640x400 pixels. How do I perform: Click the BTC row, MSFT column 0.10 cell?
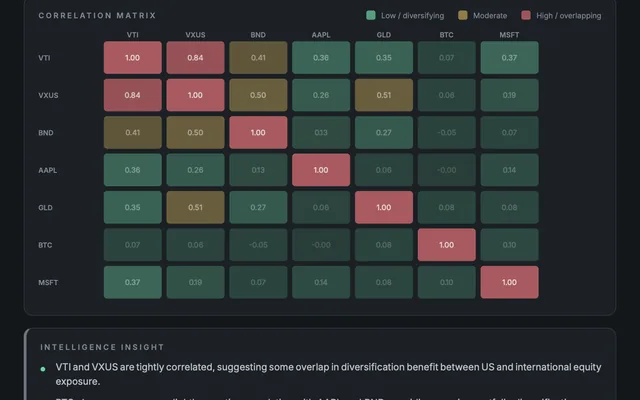(x=509, y=245)
